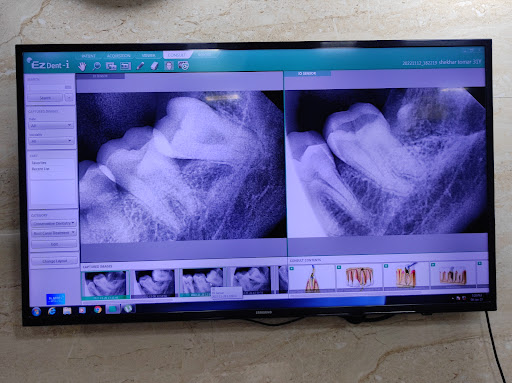The width and height of the screenshot is (512, 383).
Task: Select Recent List in the chart list
Action: tap(40, 169)
